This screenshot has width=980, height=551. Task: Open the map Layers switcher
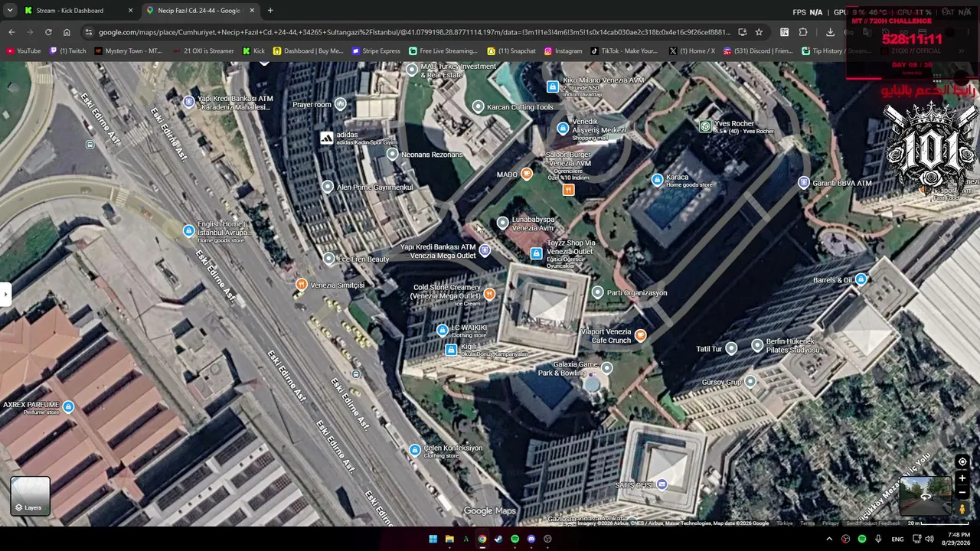click(x=30, y=496)
